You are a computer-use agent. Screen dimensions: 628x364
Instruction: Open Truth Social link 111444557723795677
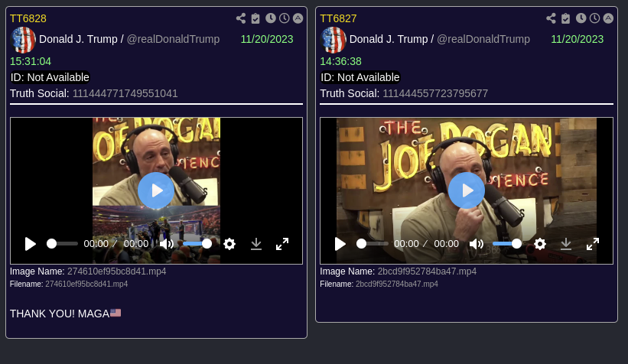(435, 94)
